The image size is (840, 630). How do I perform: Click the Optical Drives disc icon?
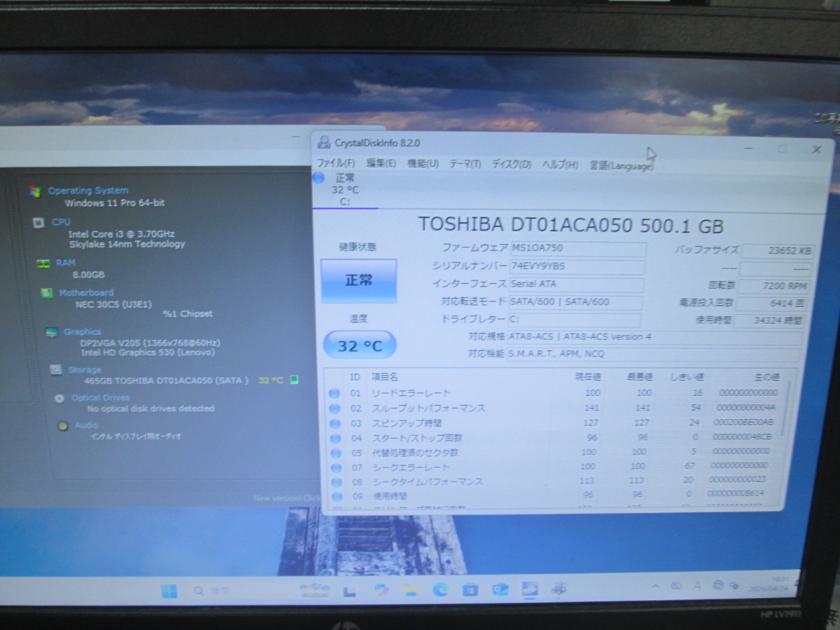pyautogui.click(x=60, y=398)
